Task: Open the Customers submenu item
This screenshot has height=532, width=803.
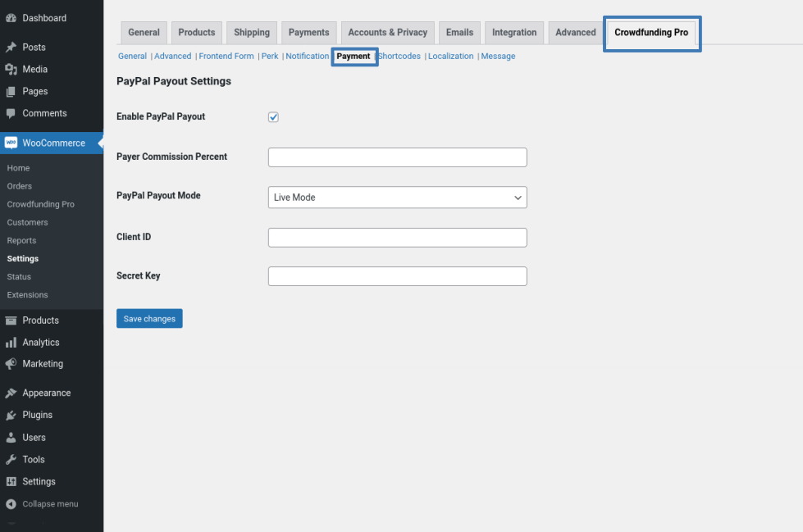Action: [x=28, y=222]
